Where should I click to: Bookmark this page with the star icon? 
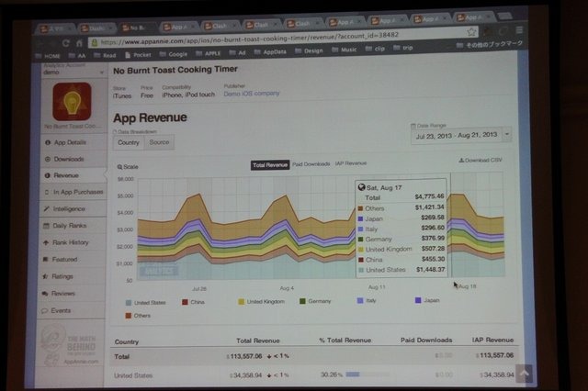click(471, 32)
